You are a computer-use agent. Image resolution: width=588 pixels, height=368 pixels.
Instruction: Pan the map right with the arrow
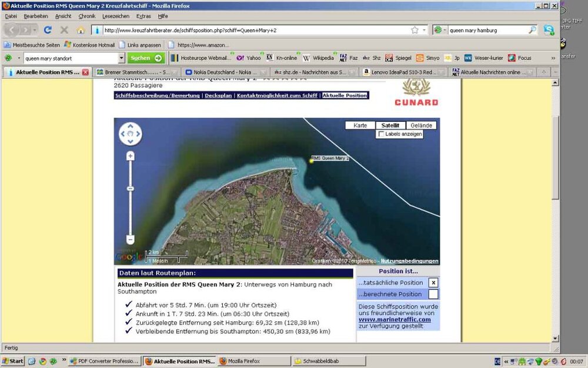138,134
